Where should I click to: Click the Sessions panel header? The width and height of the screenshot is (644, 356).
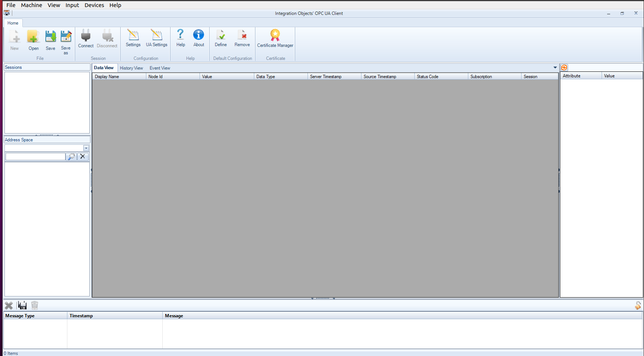[47, 67]
